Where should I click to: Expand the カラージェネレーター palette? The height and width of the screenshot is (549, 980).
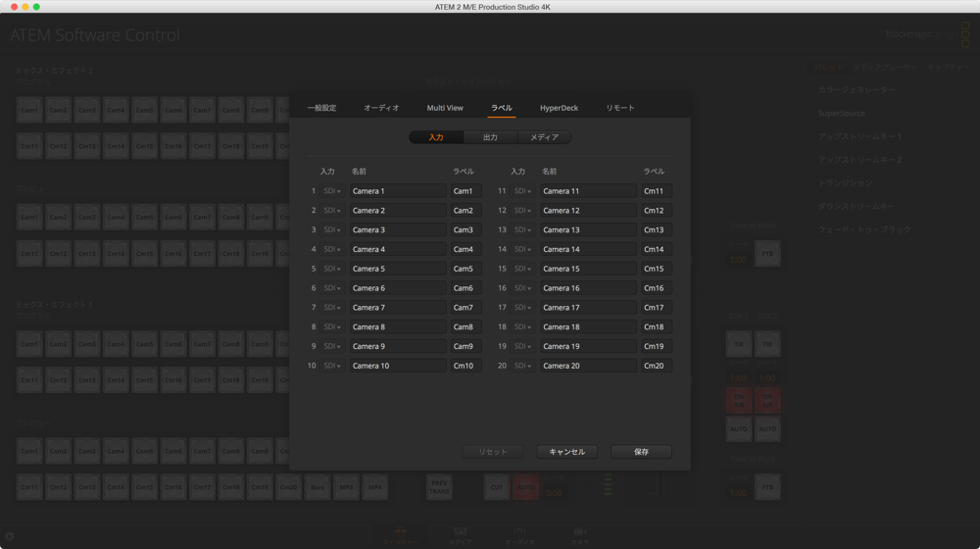point(857,90)
